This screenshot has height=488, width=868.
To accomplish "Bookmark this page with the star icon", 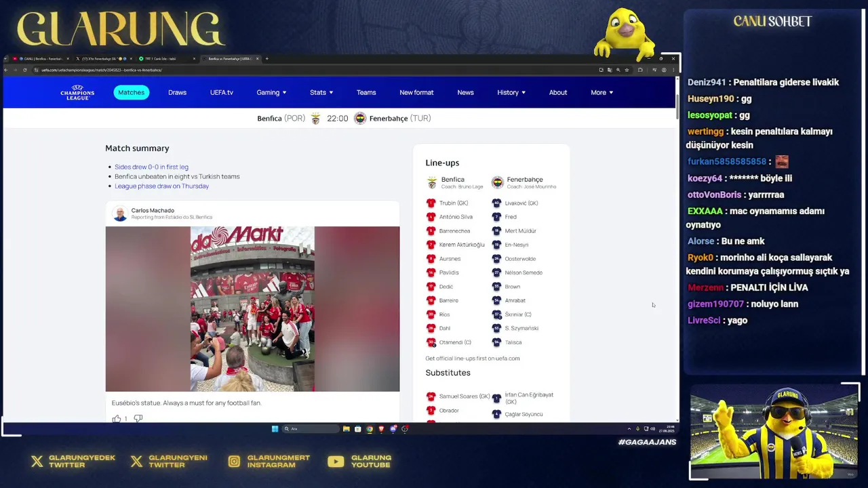I will click(x=627, y=70).
